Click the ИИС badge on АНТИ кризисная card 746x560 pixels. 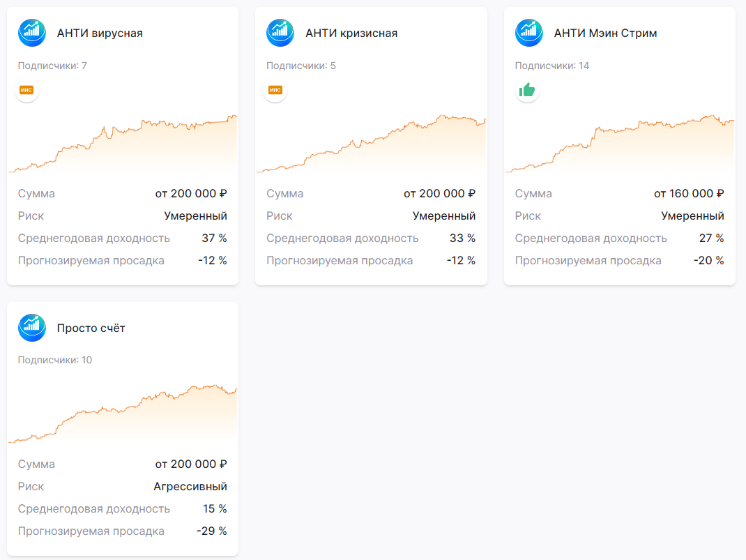[275, 90]
